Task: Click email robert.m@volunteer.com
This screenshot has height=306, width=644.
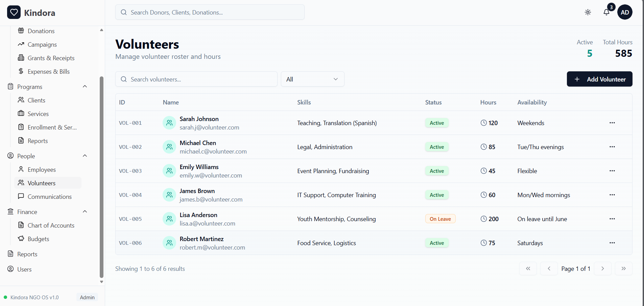Action: tap(212, 248)
